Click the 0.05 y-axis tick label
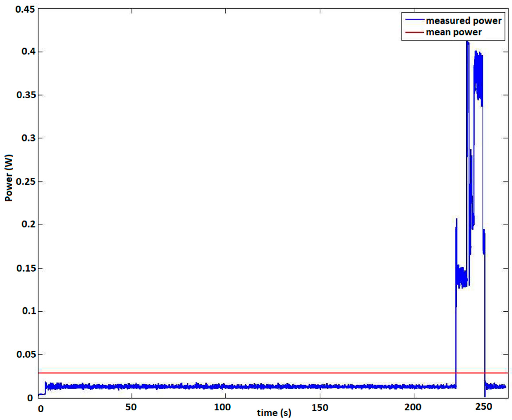512x420 pixels. pos(27,354)
